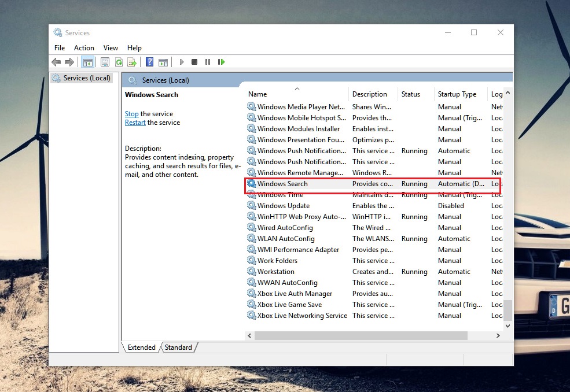This screenshot has height=392, width=570.
Task: Click the vertical scrollbar thumb
Action: click(508, 310)
